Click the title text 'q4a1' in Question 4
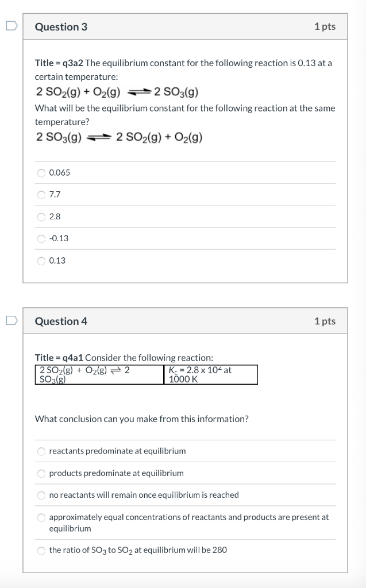366x588 pixels. pos(73,357)
